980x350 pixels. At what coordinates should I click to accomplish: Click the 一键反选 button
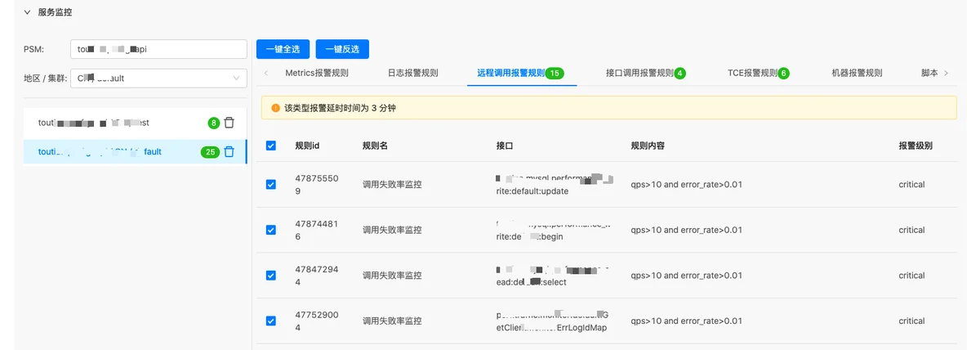[342, 49]
